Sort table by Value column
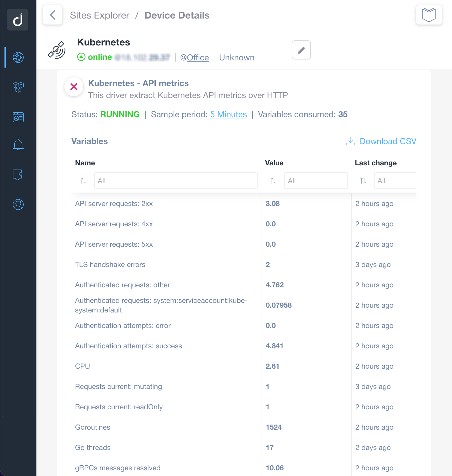452x476 pixels. pos(274,181)
